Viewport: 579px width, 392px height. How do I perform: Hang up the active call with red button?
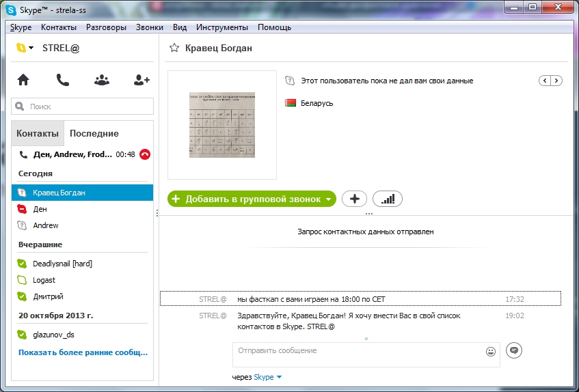(145, 154)
